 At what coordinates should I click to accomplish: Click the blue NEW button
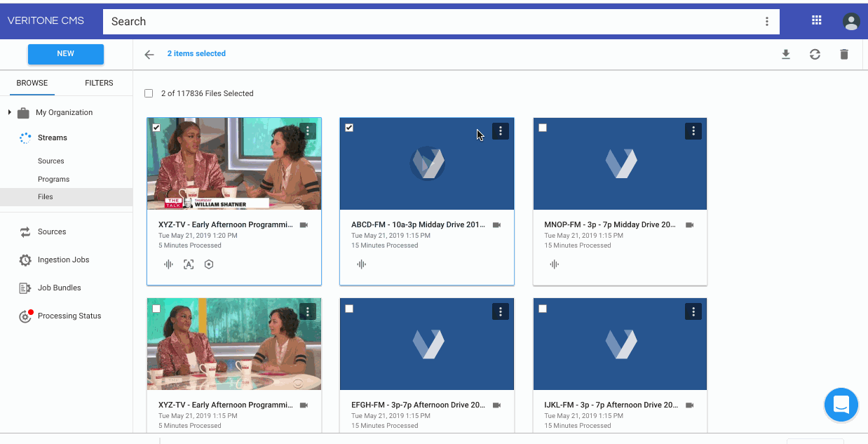click(65, 53)
